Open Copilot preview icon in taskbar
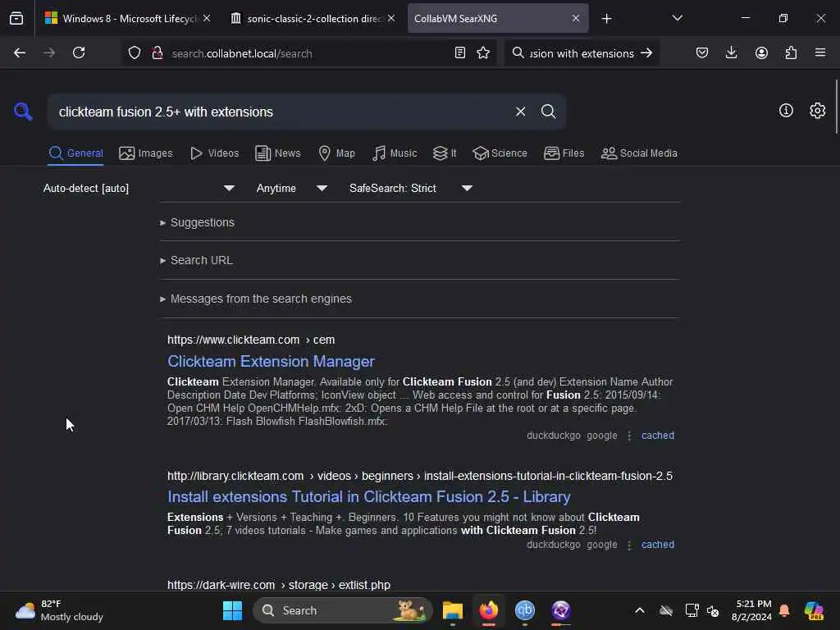This screenshot has width=840, height=630. [x=813, y=610]
